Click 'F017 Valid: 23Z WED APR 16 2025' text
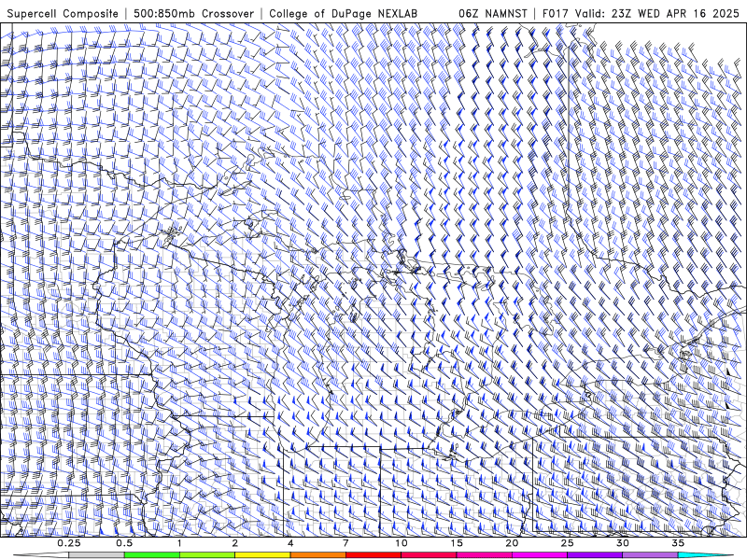This screenshot has width=747, height=560. 641,14
